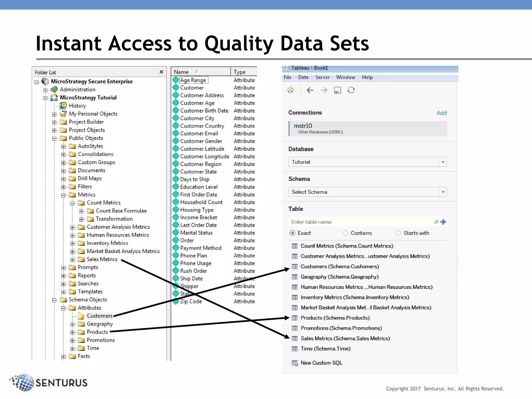The image size is (532, 399).
Task: Save workbook with the floppy disk icon
Action: point(337,90)
